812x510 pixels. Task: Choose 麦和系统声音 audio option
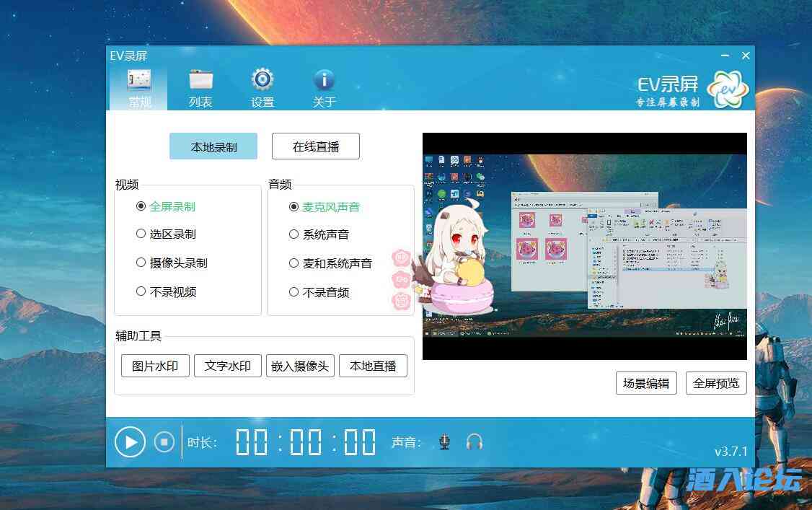tap(330, 263)
